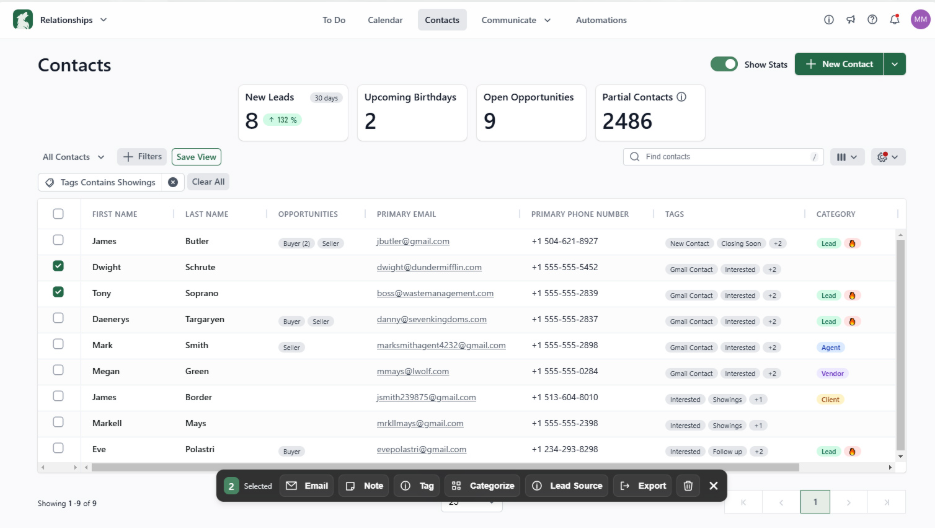The image size is (935, 528).
Task: Go to the last page arrow
Action: point(887,502)
